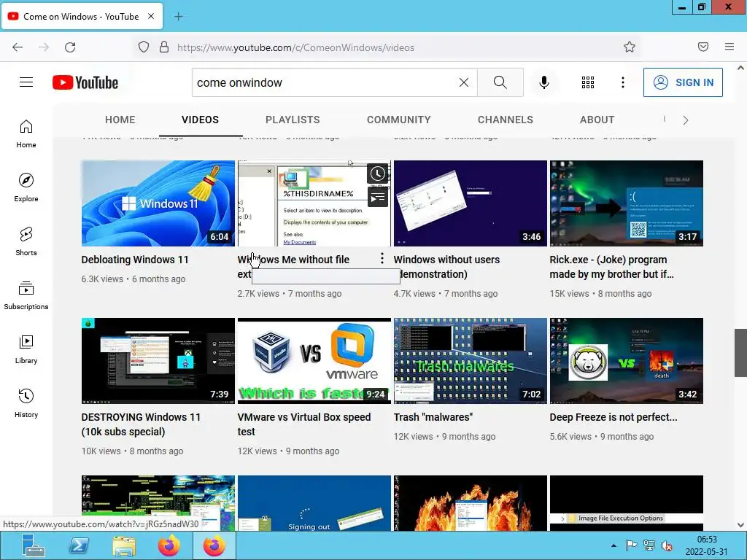Bookmark this page with the star
The image size is (747, 560).
coord(630,47)
